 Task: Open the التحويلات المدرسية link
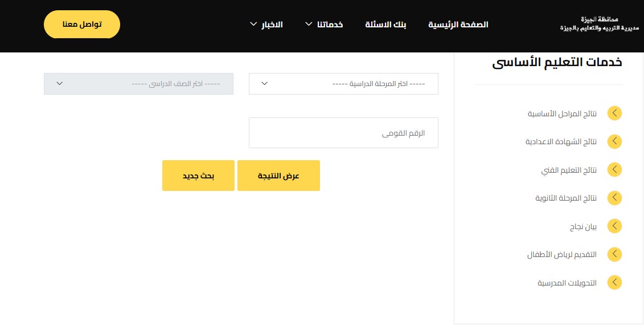(x=567, y=283)
